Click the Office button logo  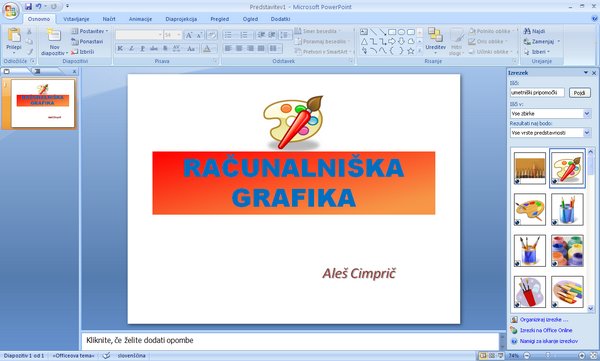[x=11, y=10]
